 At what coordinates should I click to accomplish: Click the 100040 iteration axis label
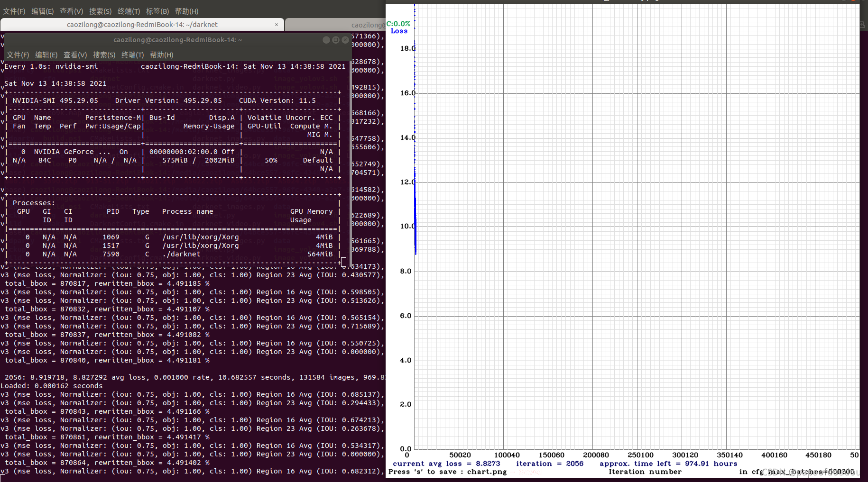(507, 455)
